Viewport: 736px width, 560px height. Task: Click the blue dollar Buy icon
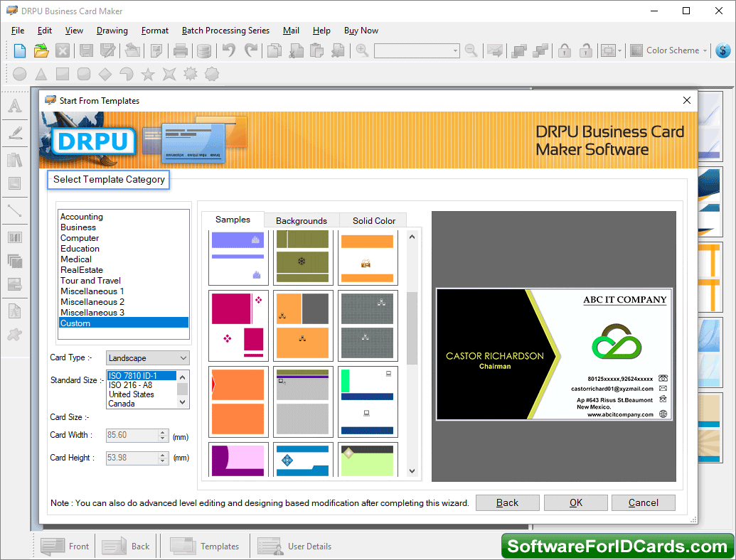(723, 50)
